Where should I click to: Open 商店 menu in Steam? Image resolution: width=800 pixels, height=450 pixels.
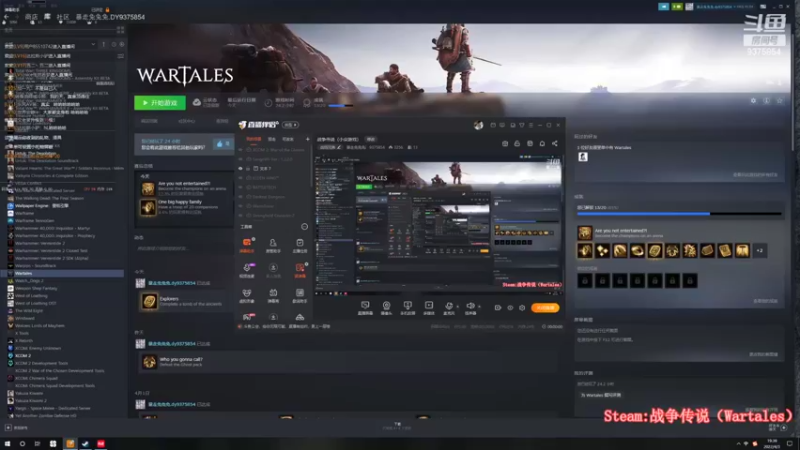pos(31,17)
